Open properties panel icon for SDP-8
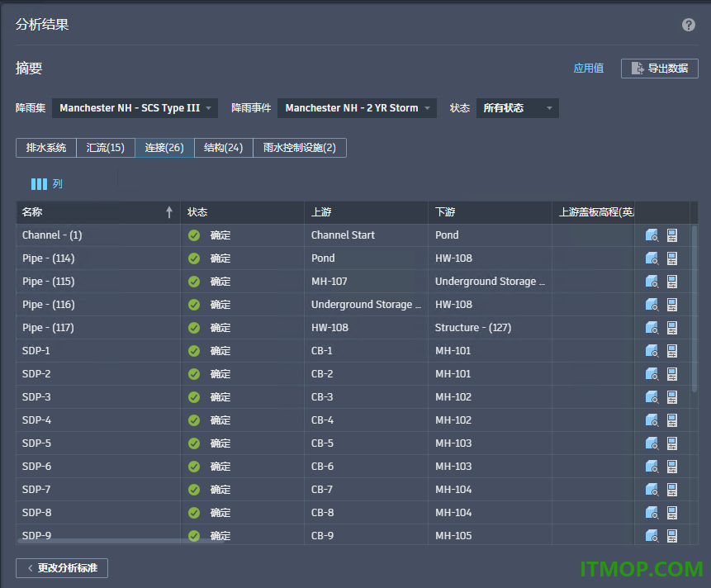711x588 pixels. pos(672,513)
